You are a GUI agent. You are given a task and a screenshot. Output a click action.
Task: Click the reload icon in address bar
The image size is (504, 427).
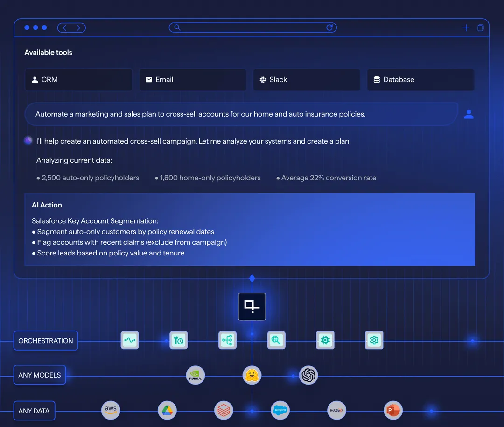[x=329, y=28]
